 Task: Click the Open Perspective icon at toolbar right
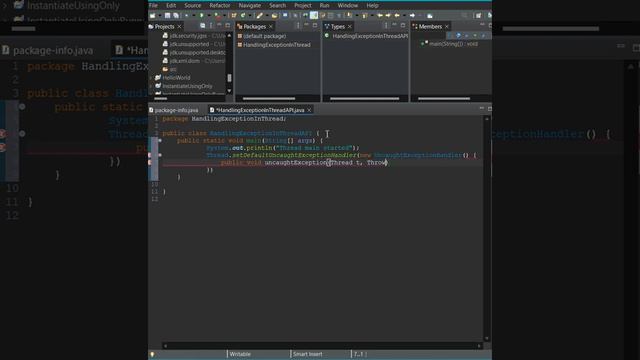(478, 16)
